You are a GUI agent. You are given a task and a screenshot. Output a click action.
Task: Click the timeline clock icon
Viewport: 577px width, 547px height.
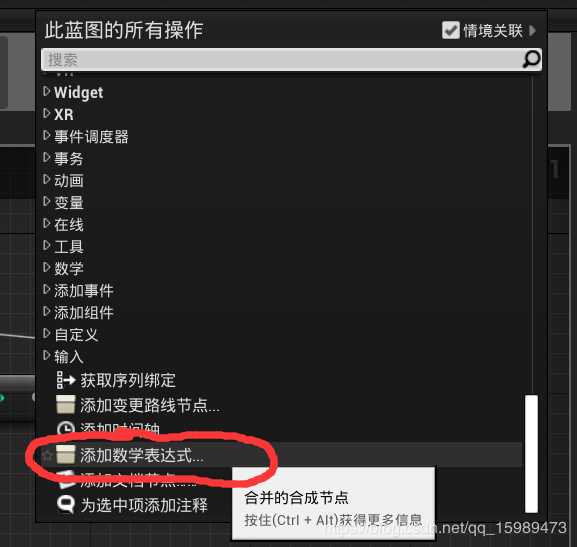click(66, 427)
